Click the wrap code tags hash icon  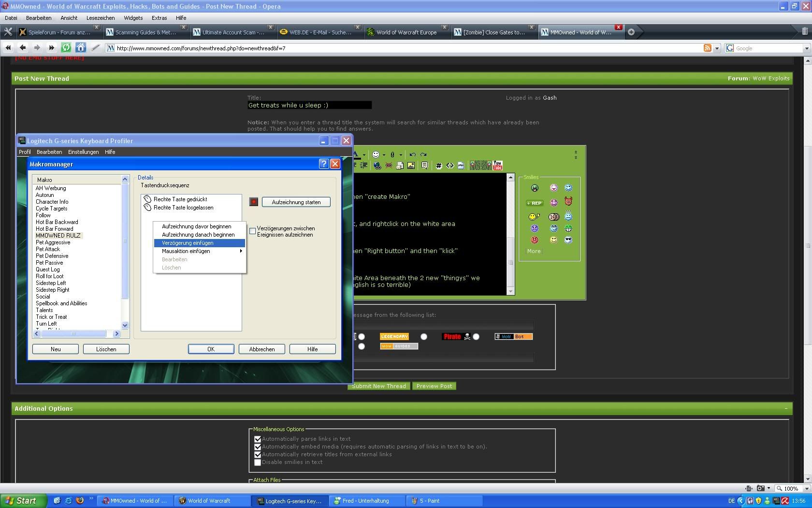tap(439, 165)
